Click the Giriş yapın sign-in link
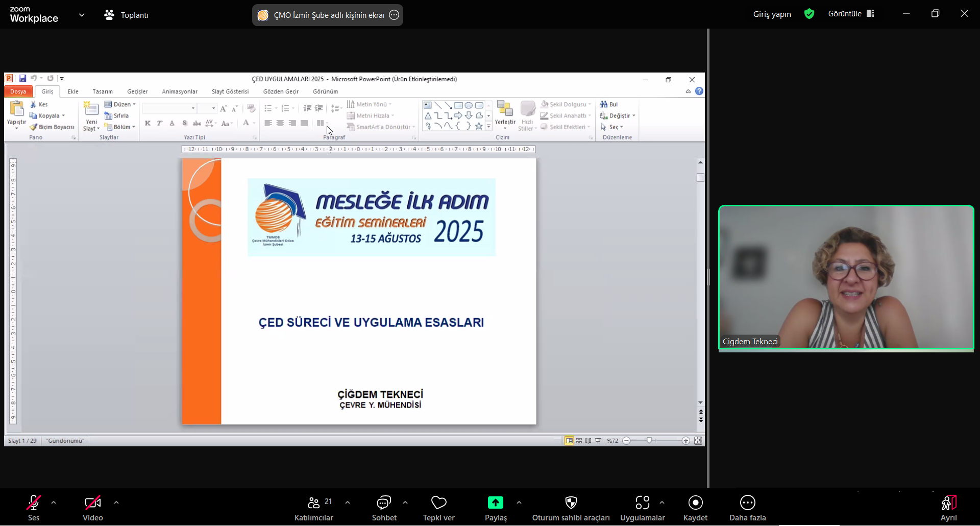The image size is (980, 526). point(772,14)
